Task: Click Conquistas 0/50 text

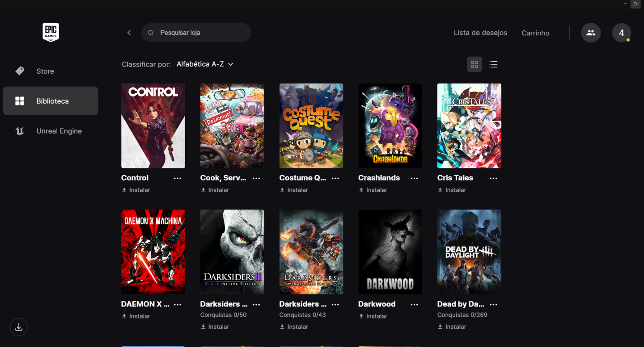Action: point(223,315)
